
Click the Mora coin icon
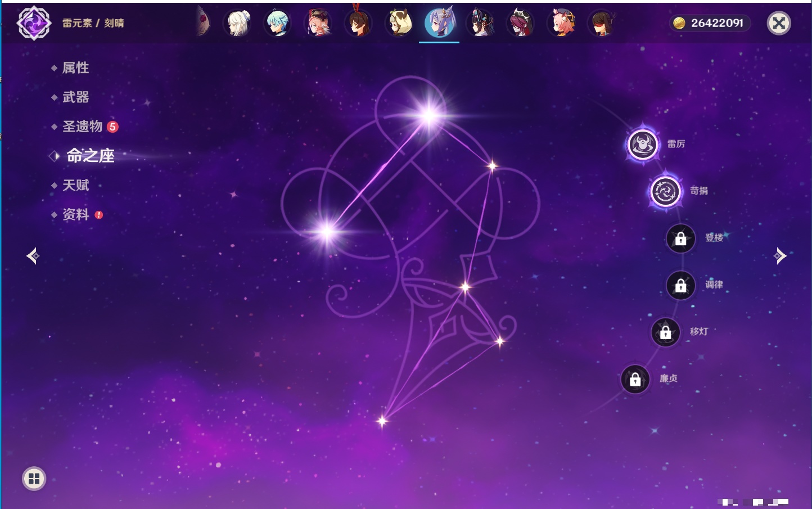point(679,23)
